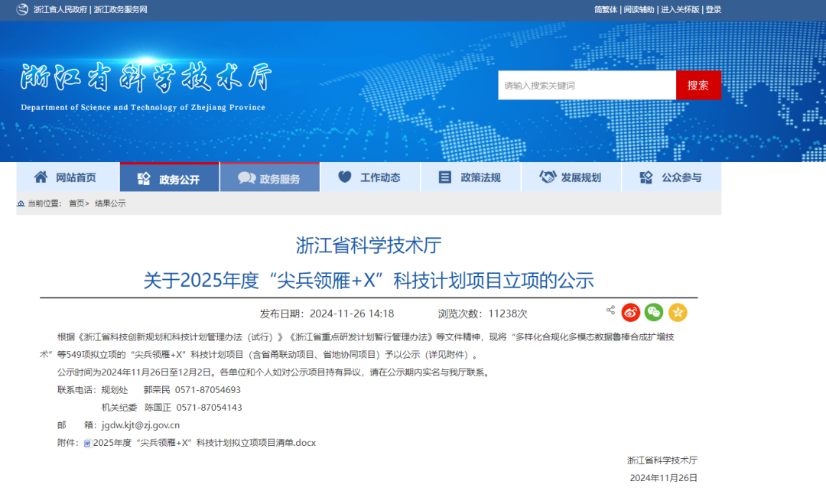This screenshot has height=504, width=826.
Task: Focus the search keyword input field
Action: [587, 86]
